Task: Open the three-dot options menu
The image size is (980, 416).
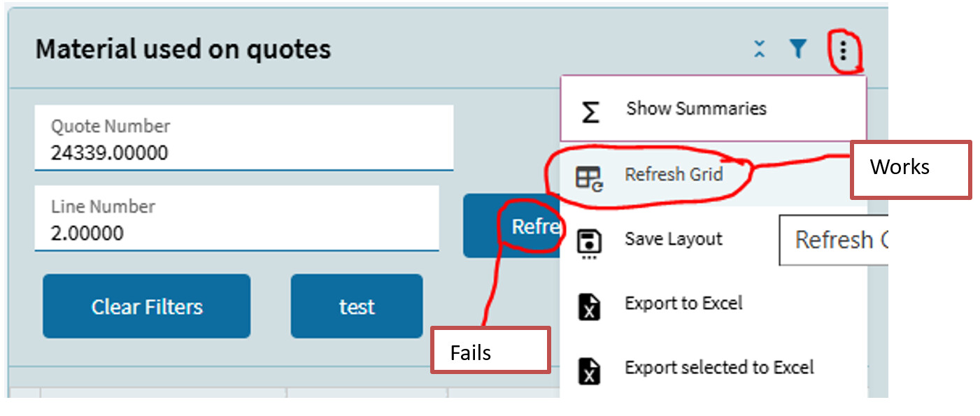Action: tap(843, 50)
